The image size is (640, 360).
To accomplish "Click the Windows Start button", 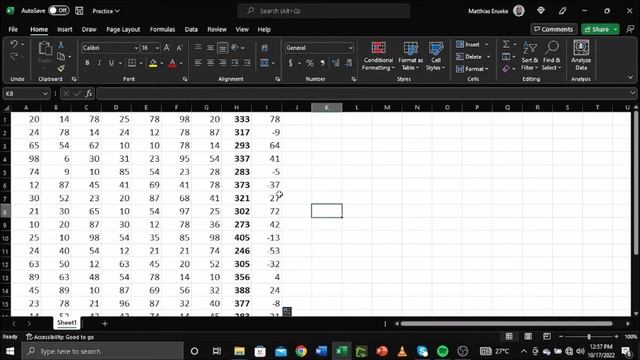I will coord(10,351).
